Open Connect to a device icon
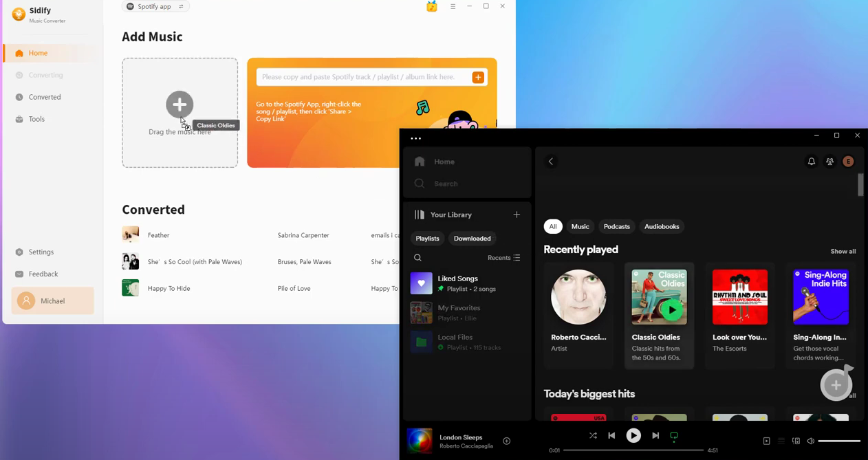 (x=796, y=441)
